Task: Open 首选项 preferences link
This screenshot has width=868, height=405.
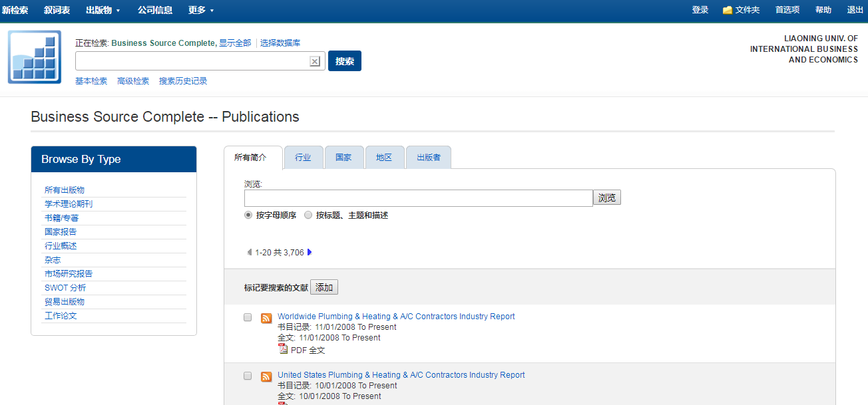Action: pyautogui.click(x=787, y=10)
